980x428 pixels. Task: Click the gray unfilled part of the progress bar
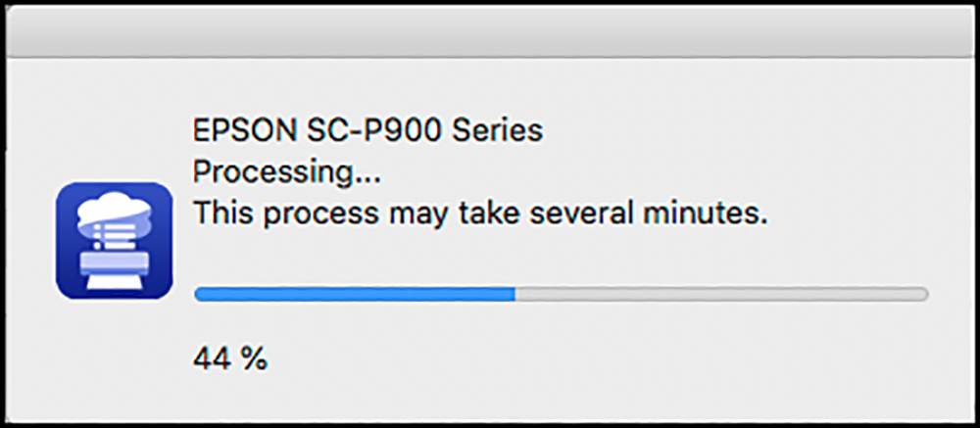(x=721, y=294)
